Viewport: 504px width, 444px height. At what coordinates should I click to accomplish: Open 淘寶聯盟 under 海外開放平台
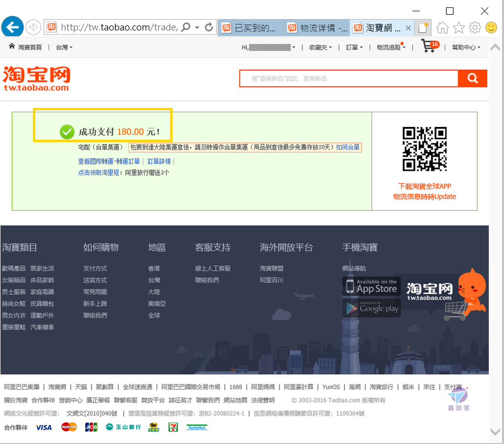coord(272,268)
